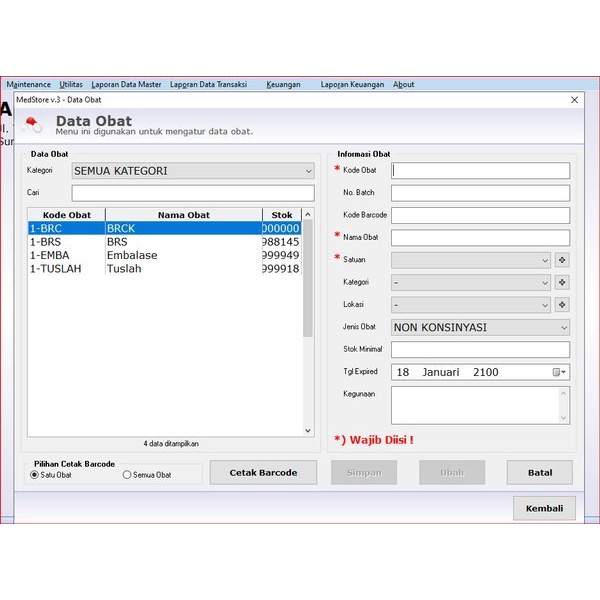The height and width of the screenshot is (600, 600).
Task: Focus the Kode Obat input field
Action: click(480, 171)
